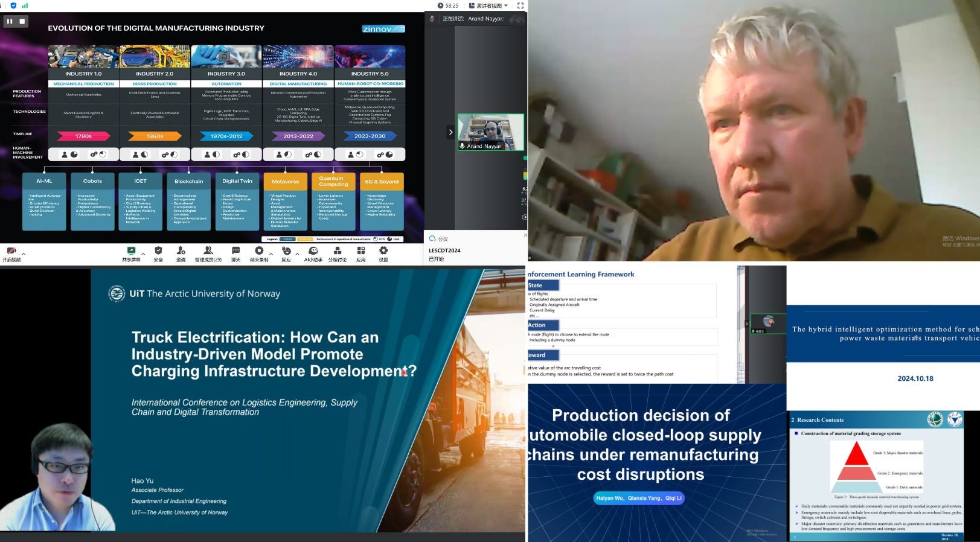Pause the recording using pause control
This screenshot has width=980, height=542.
point(10,21)
